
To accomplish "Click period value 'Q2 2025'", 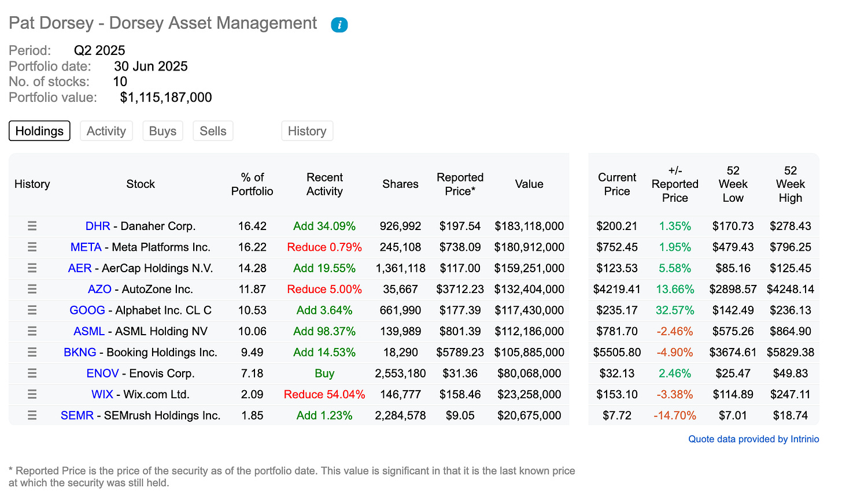I will 99,50.
